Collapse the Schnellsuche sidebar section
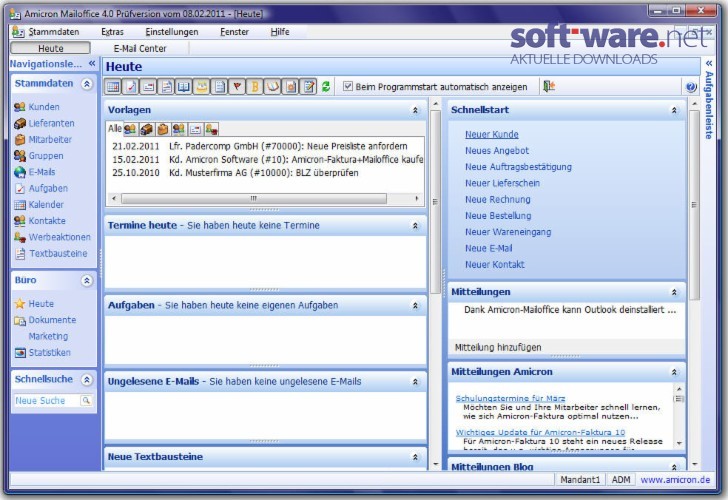Screen dimensions: 728x500 click(87, 380)
